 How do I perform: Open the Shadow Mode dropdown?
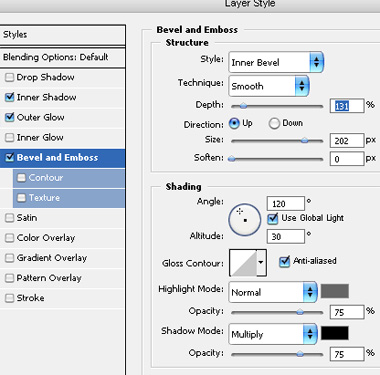click(x=273, y=334)
